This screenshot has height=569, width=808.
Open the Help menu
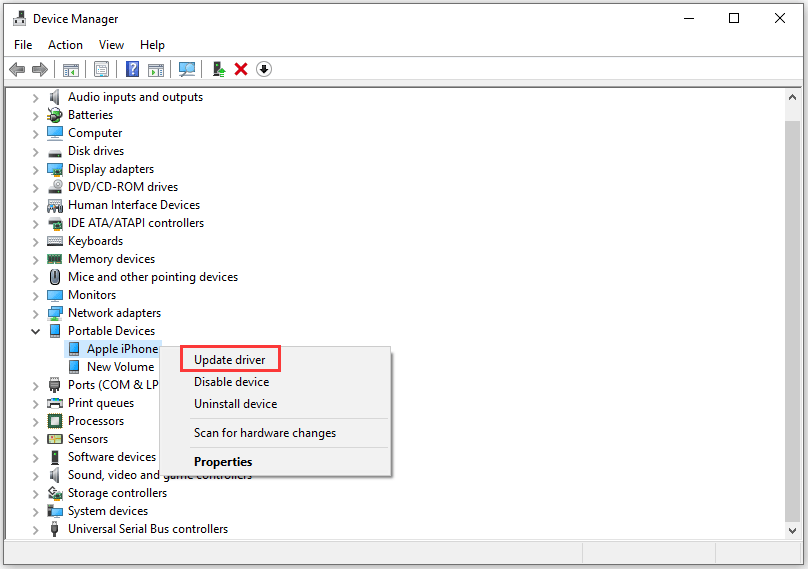point(152,45)
